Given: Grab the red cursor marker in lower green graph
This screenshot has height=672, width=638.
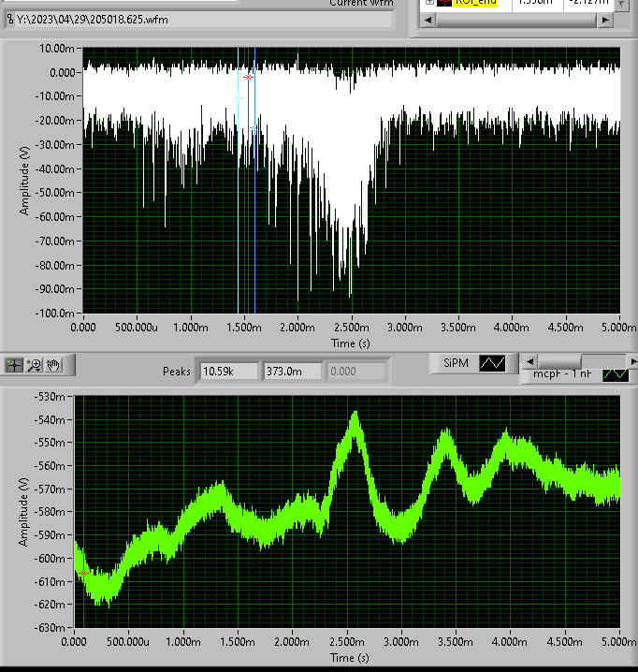Looking at the screenshot, I should pos(83,573).
